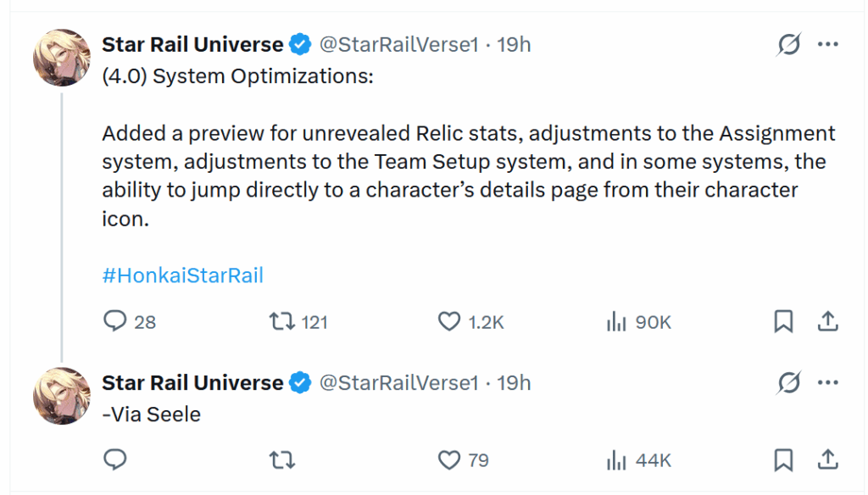Bookmark the System Optimizations tweet
The image size is (868, 495).
782,322
